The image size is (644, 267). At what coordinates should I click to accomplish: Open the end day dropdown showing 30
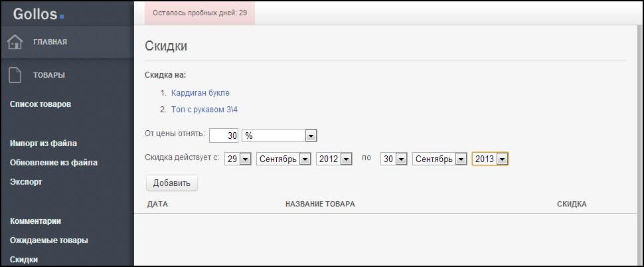click(394, 159)
